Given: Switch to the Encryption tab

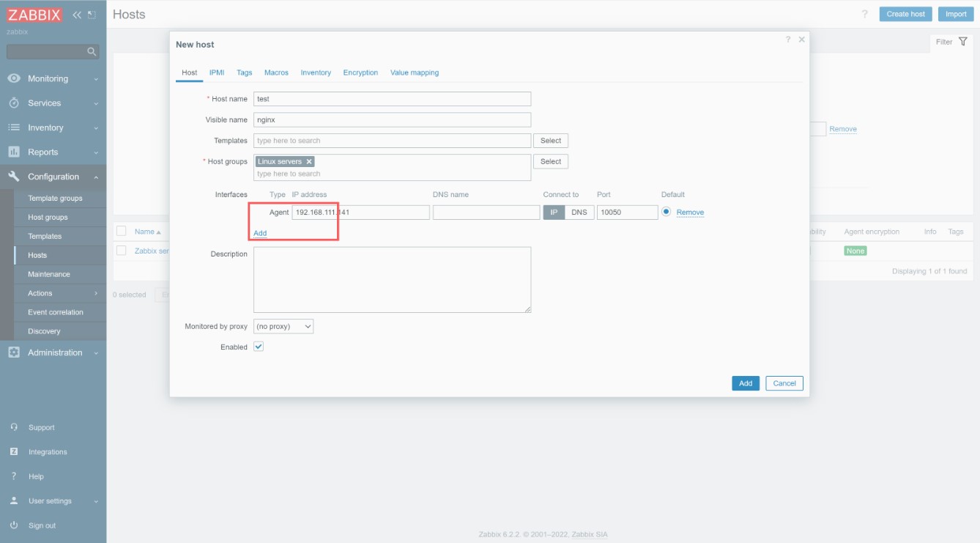Looking at the screenshot, I should (x=360, y=73).
